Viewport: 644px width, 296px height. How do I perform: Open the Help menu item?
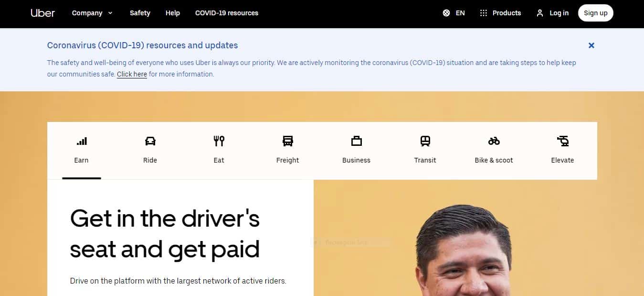[x=173, y=13]
